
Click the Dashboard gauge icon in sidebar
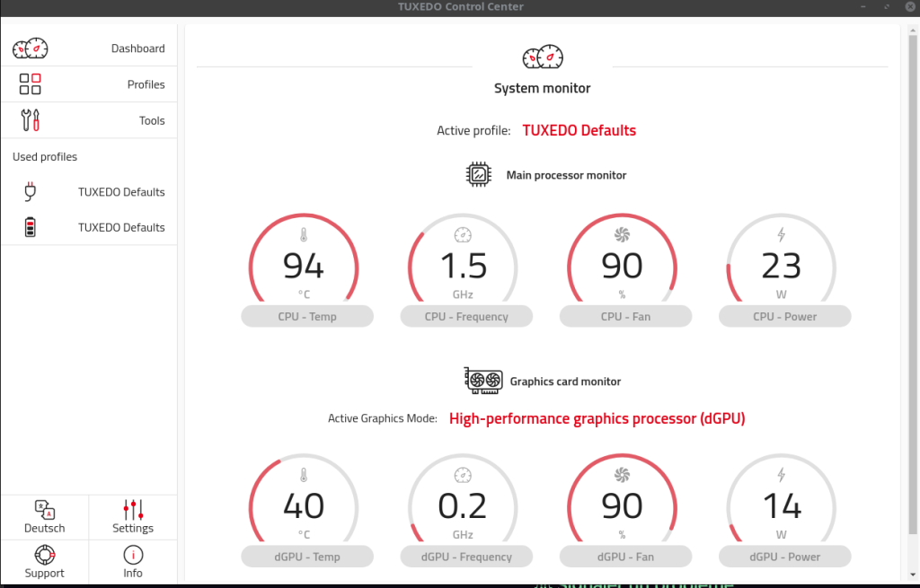coord(30,48)
